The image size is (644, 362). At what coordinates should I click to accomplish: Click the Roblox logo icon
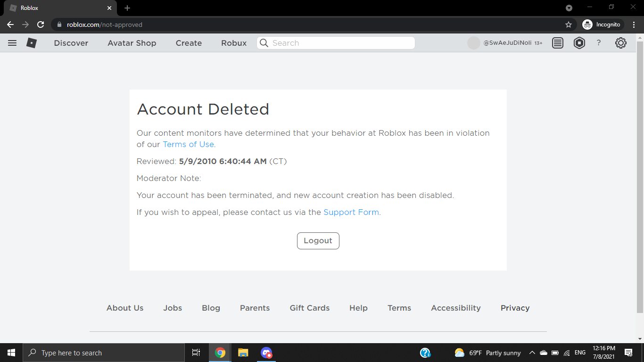pos(32,43)
